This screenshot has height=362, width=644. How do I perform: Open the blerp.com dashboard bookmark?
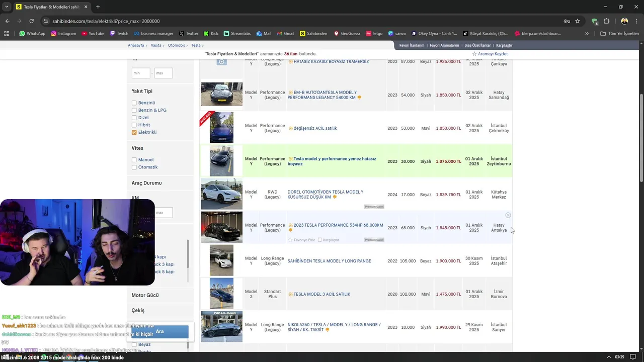tap(537, 34)
